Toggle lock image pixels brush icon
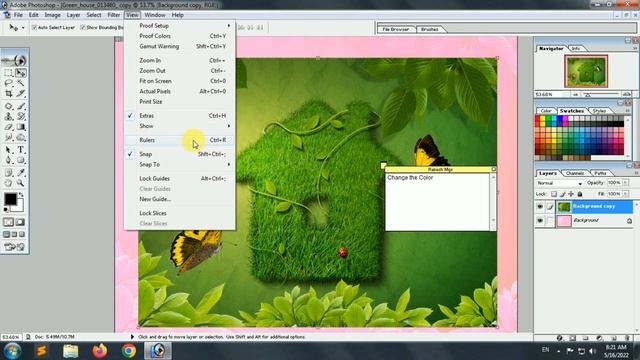Viewport: 640px width, 360px height. click(x=563, y=194)
